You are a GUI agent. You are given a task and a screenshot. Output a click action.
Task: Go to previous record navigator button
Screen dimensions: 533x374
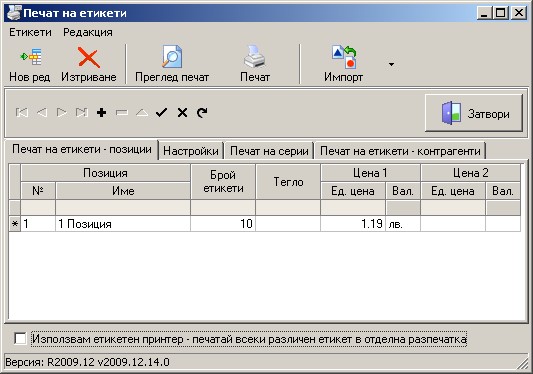[x=42, y=113]
